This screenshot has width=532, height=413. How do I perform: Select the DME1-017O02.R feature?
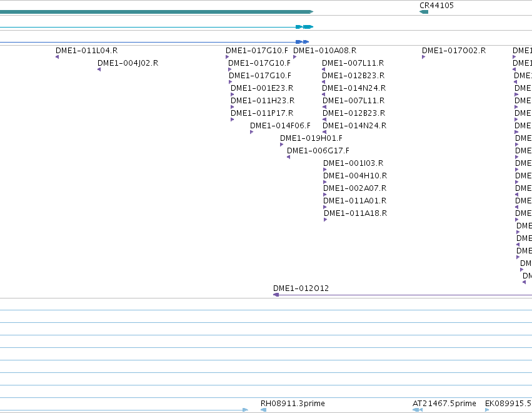point(423,57)
